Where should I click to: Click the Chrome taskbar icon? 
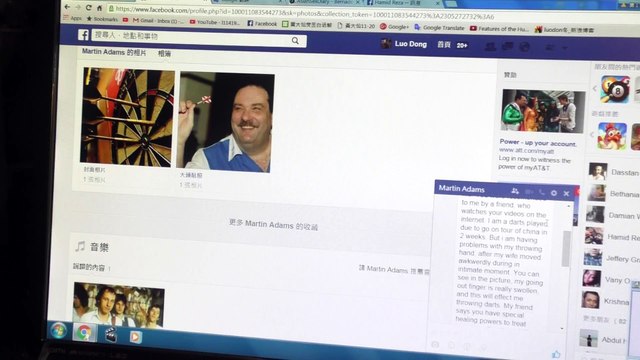tap(84, 333)
